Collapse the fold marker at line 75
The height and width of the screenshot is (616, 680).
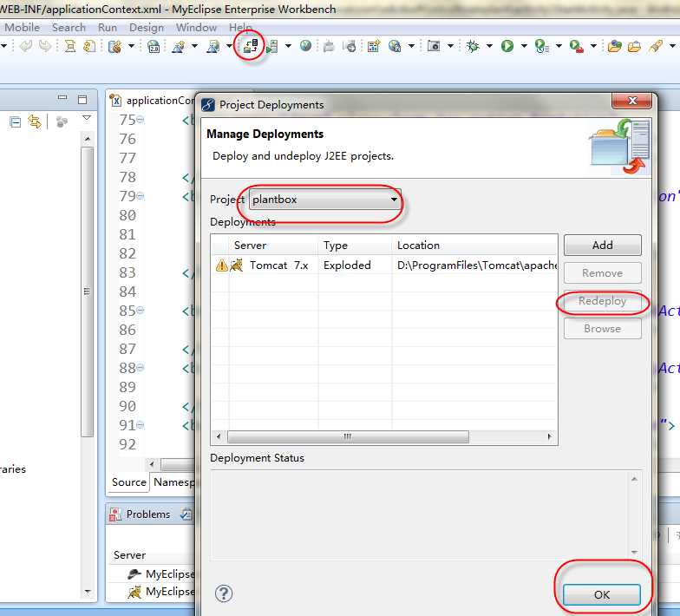(x=141, y=120)
